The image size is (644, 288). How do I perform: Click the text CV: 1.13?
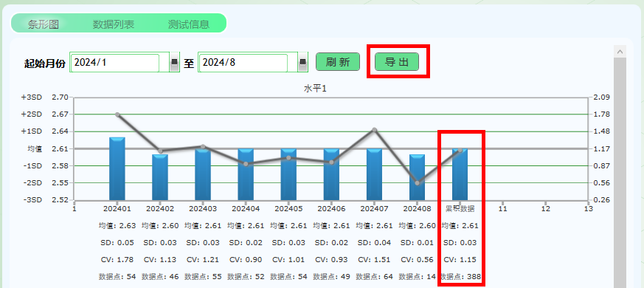(160, 260)
